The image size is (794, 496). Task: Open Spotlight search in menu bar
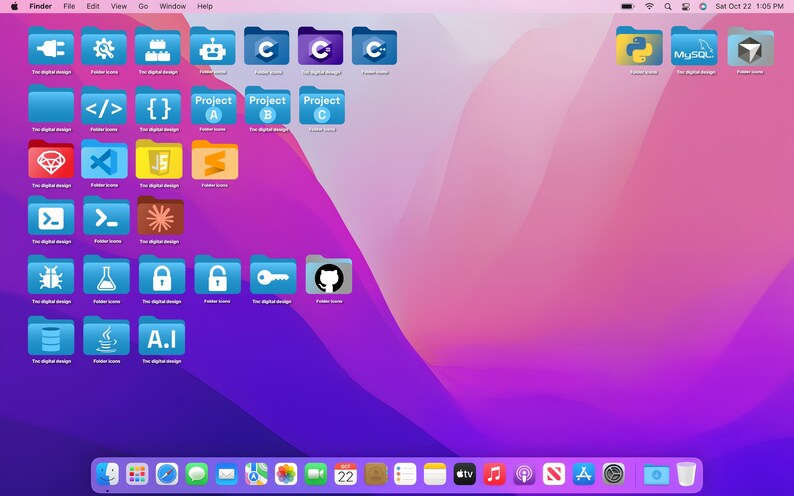[x=668, y=6]
